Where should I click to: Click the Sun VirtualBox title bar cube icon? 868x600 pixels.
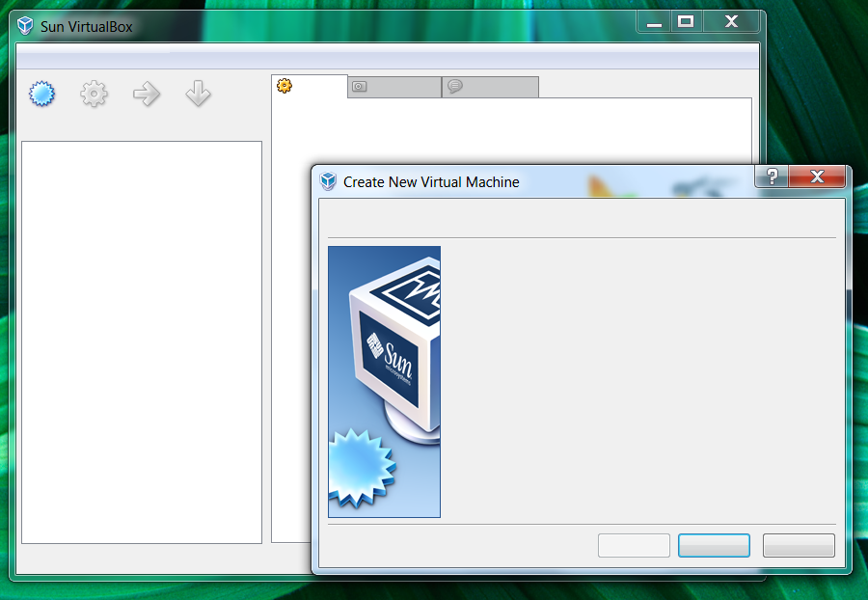[25, 25]
